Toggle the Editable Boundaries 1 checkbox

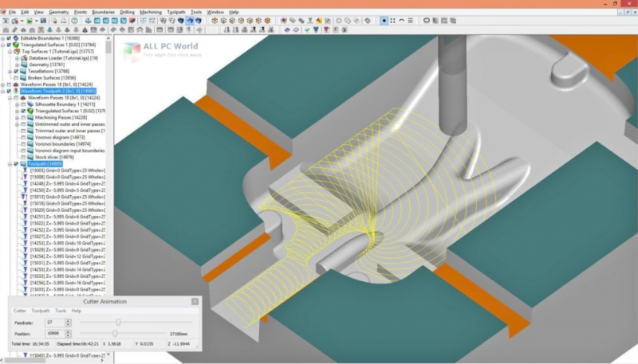[x=9, y=38]
